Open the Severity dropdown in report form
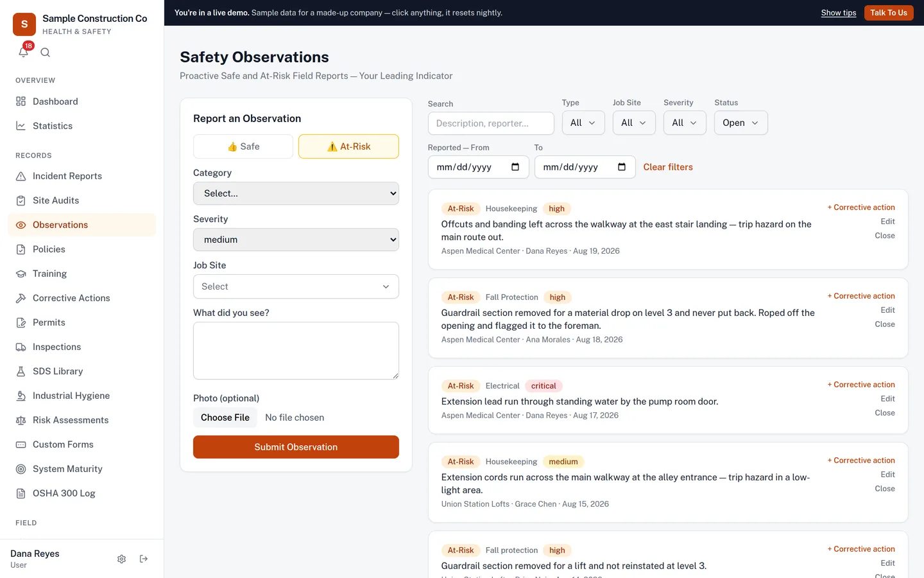The width and height of the screenshot is (924, 578). [296, 240]
